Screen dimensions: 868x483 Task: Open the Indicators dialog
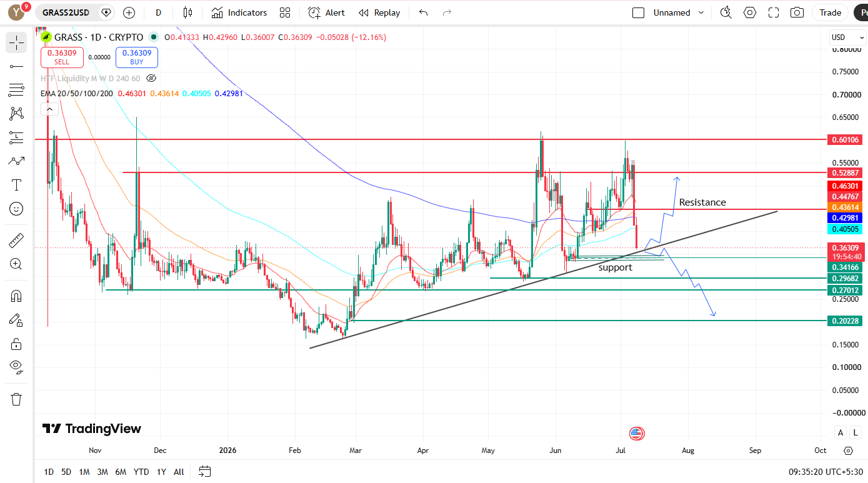click(239, 12)
